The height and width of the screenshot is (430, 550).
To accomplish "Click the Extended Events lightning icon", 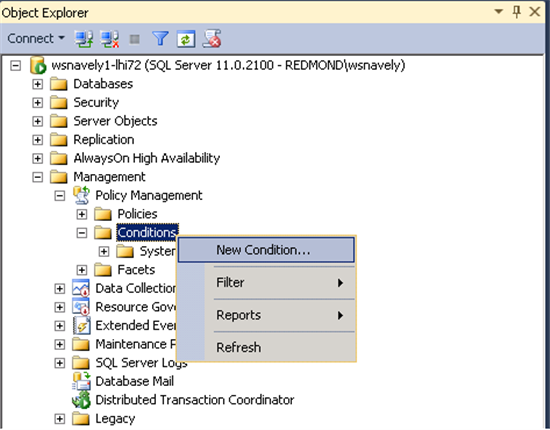I will click(82, 326).
